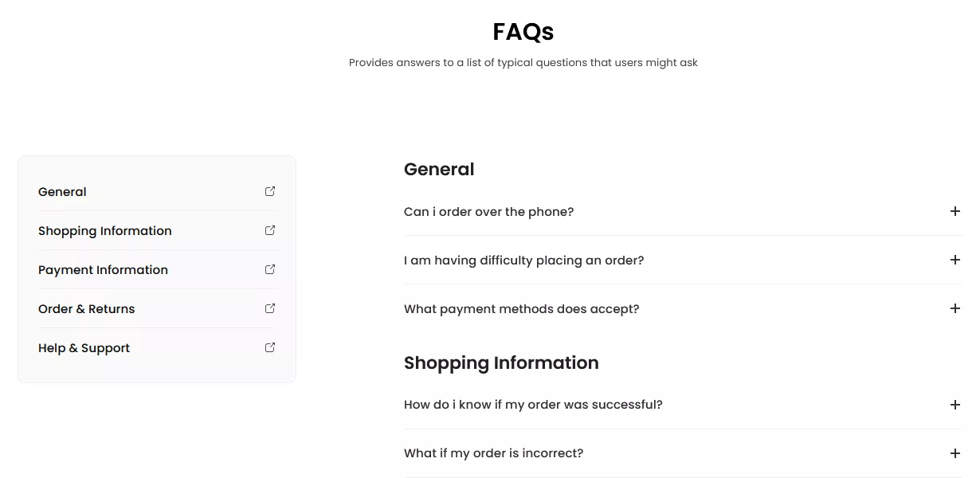Click the external link icon beside Shopping Information

point(269,230)
